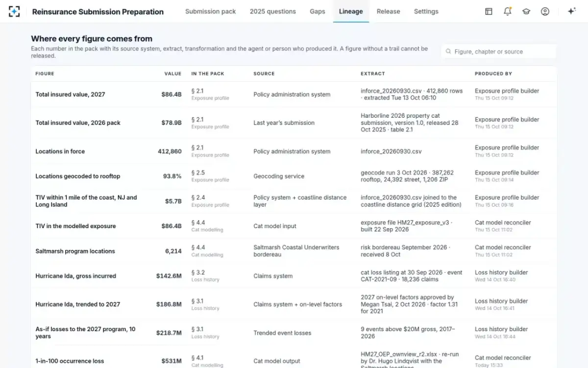Screen dimensions: 588x368
Task: Open the 2025 questions tab
Action: pos(273,11)
